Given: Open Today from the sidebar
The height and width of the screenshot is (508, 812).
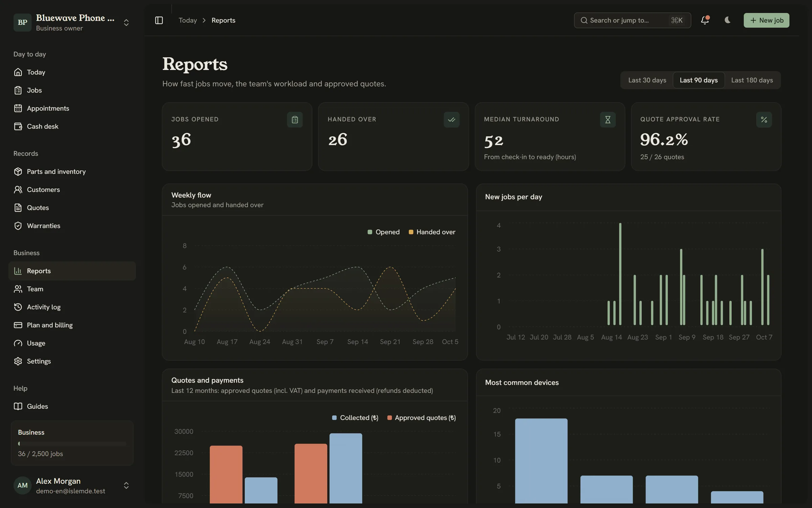Looking at the screenshot, I should pos(72,72).
